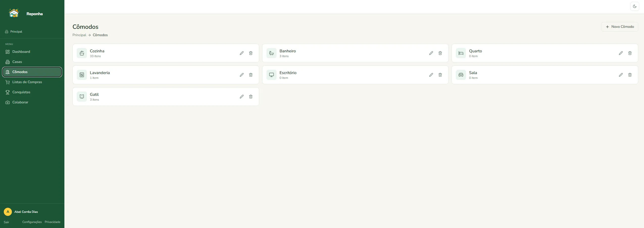Viewport: 644px width, 228px height.
Task: Go to Casas in sidebar
Action: pos(32,62)
